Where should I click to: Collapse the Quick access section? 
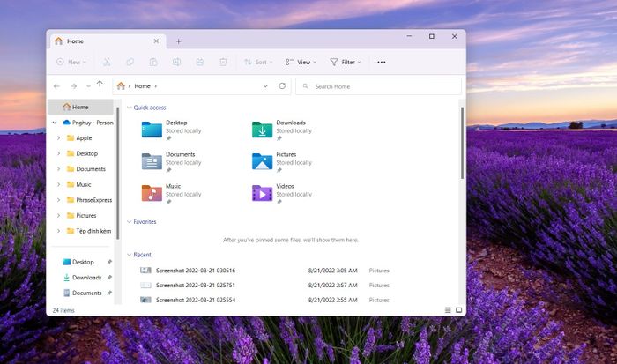point(130,108)
